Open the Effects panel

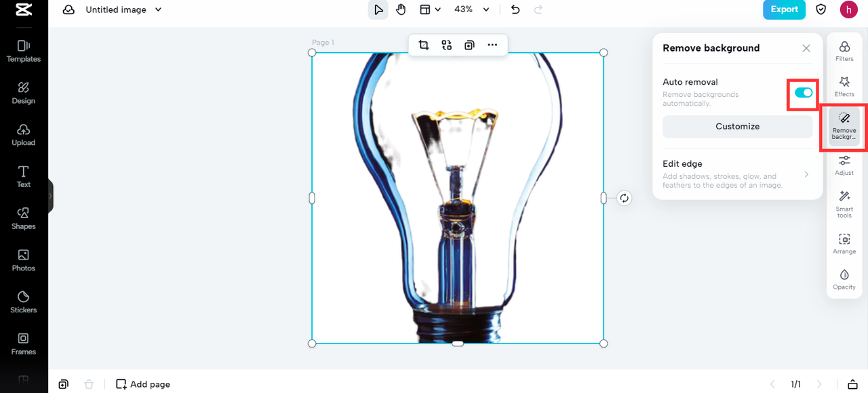[844, 85]
